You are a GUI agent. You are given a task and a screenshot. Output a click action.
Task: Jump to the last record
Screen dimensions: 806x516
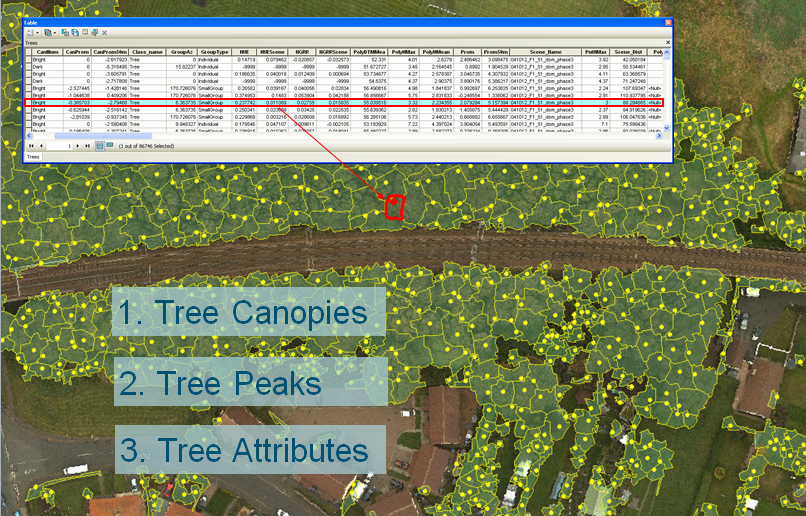[x=88, y=146]
